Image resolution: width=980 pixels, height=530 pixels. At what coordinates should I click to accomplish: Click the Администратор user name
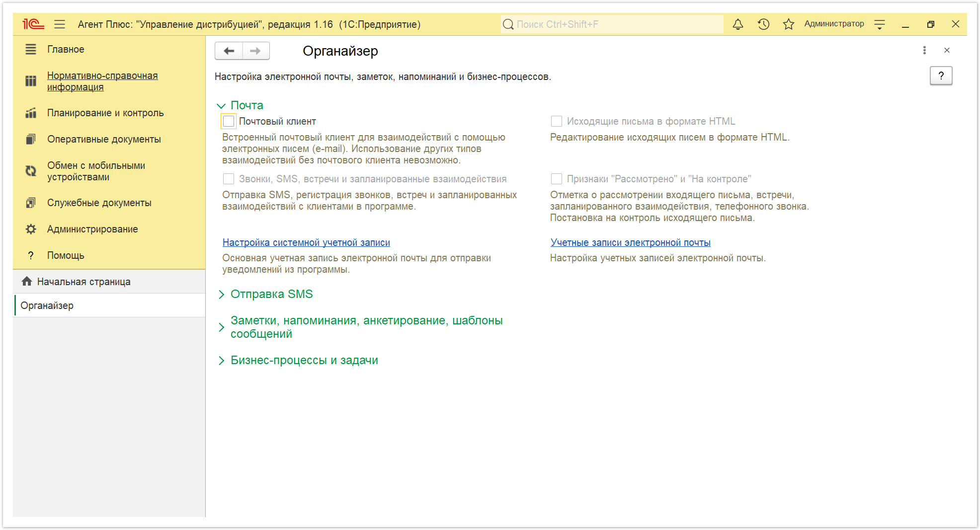click(x=834, y=24)
